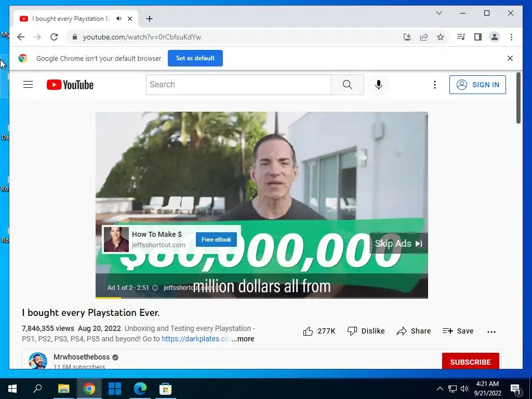Click the Chrome taskbar icon
532x399 pixels.
tap(89, 389)
